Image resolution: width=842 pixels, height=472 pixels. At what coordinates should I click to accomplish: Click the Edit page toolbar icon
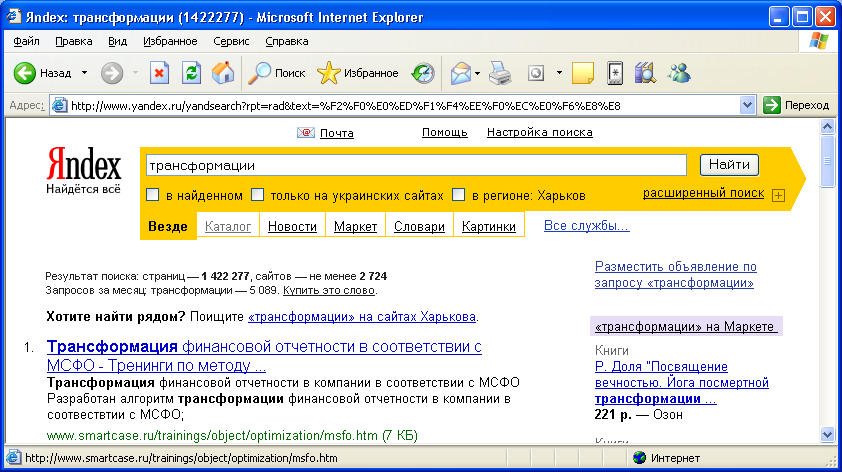536,73
